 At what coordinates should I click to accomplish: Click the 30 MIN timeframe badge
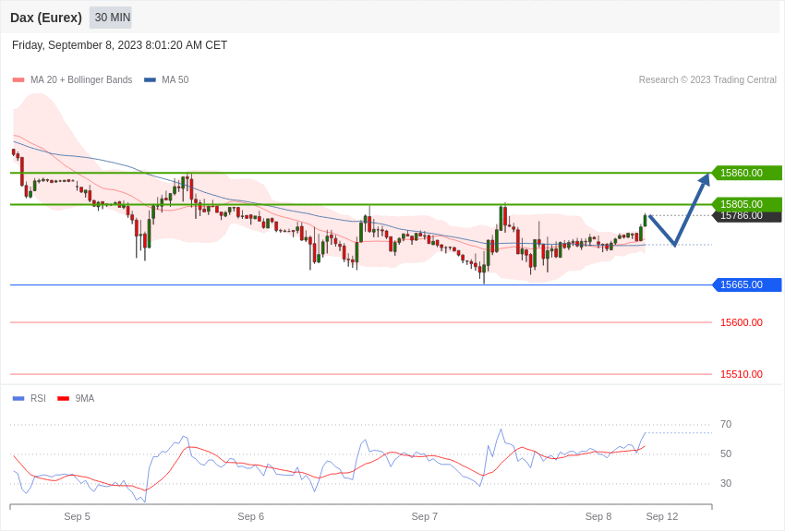click(111, 18)
